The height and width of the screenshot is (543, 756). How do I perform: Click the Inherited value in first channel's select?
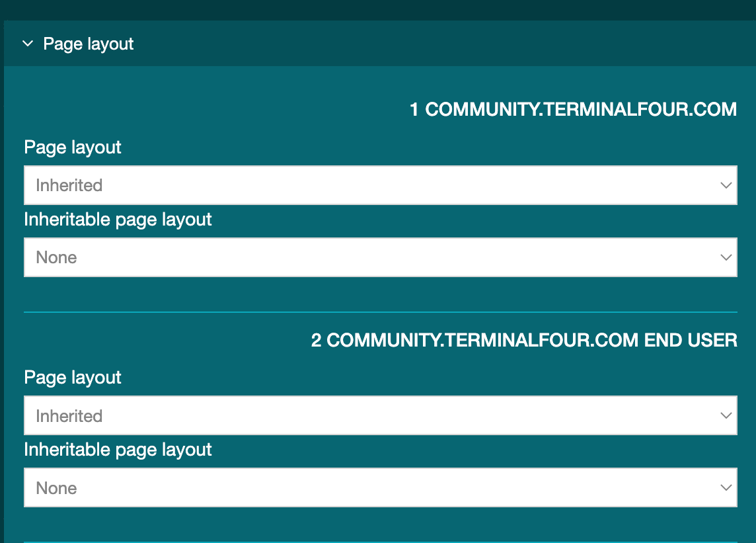coord(69,186)
